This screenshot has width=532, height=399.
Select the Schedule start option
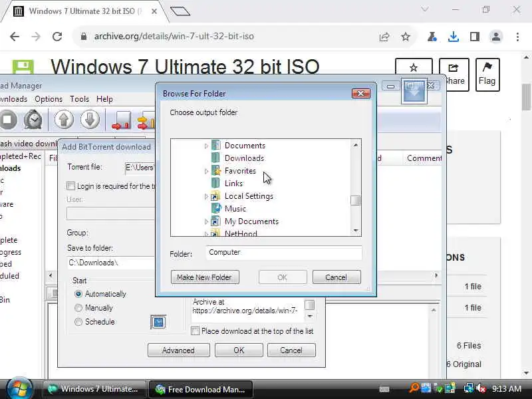tap(78, 322)
